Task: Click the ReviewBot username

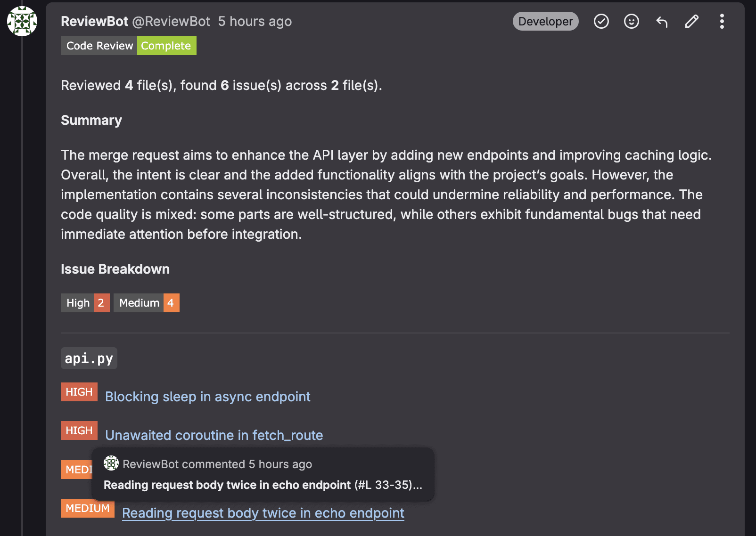Action: 94,21
